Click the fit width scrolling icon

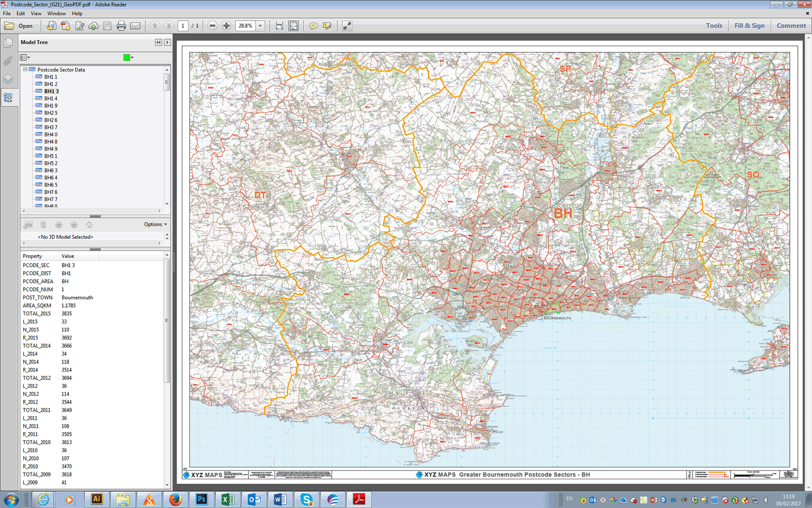(279, 25)
